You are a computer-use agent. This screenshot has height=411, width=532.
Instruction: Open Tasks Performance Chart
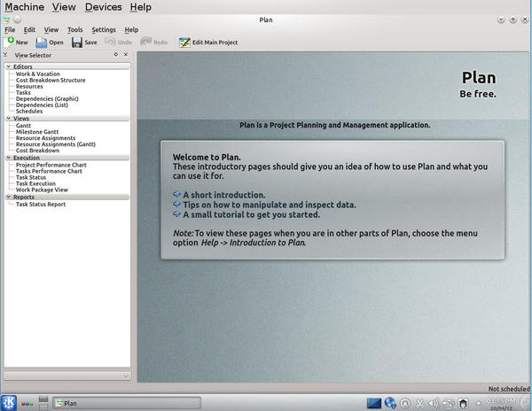click(49, 171)
